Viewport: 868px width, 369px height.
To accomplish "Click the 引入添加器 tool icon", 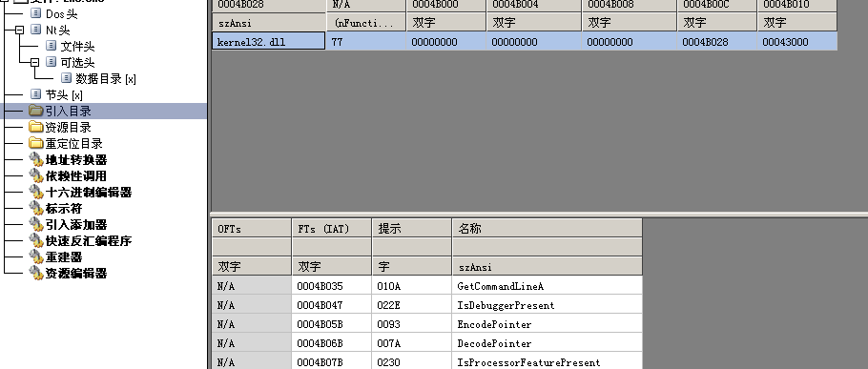I will [x=36, y=225].
